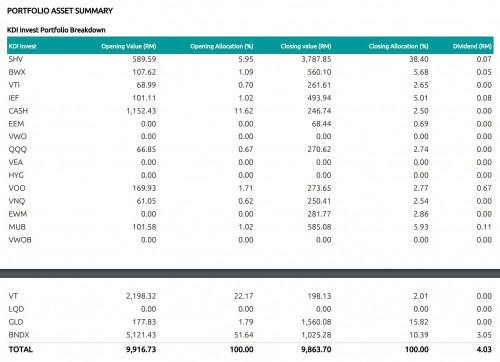Image resolution: width=500 pixels, height=362 pixels.
Task: Click total opening value 9,916.73
Action: click(141, 349)
